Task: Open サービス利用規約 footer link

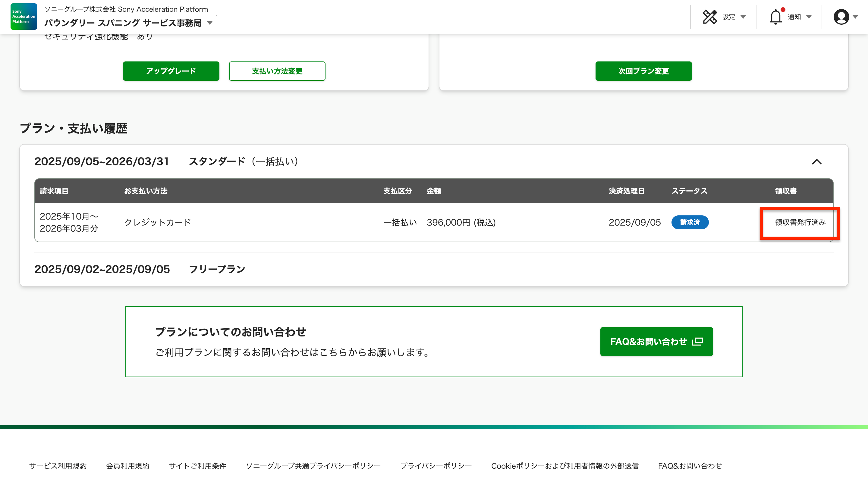Action: pyautogui.click(x=58, y=466)
